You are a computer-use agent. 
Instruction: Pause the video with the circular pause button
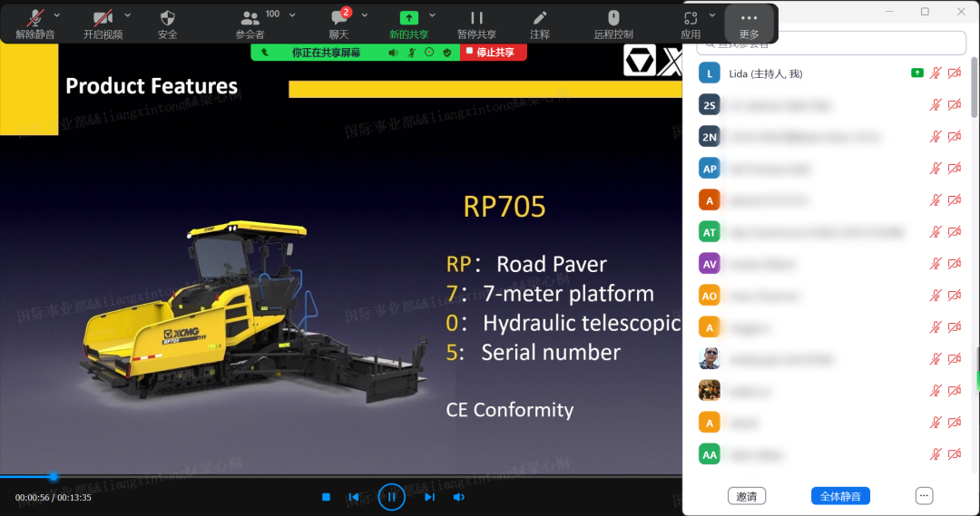click(391, 497)
